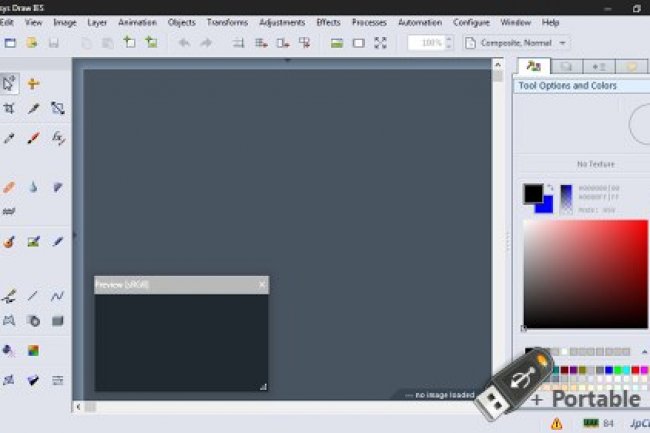Click the fullscreen expand arrows icon
The height and width of the screenshot is (433, 650).
[x=380, y=43]
